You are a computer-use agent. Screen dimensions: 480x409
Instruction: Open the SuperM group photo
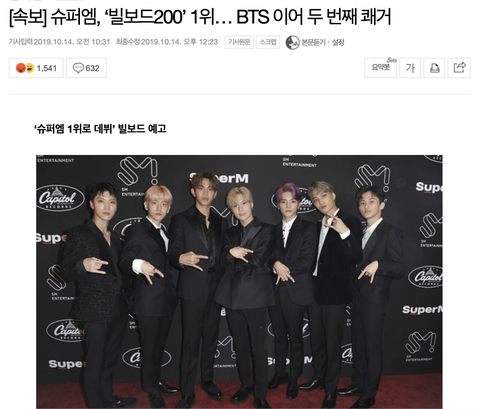tap(239, 282)
